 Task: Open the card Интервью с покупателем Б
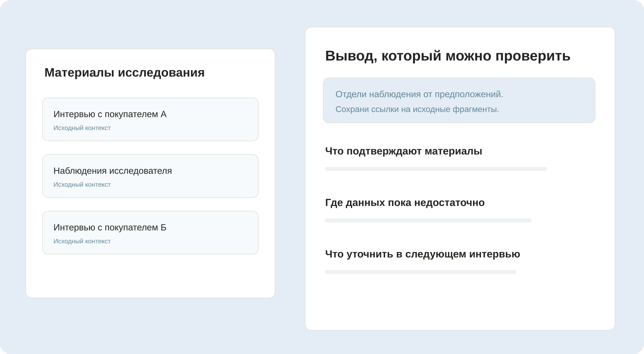coord(150,233)
